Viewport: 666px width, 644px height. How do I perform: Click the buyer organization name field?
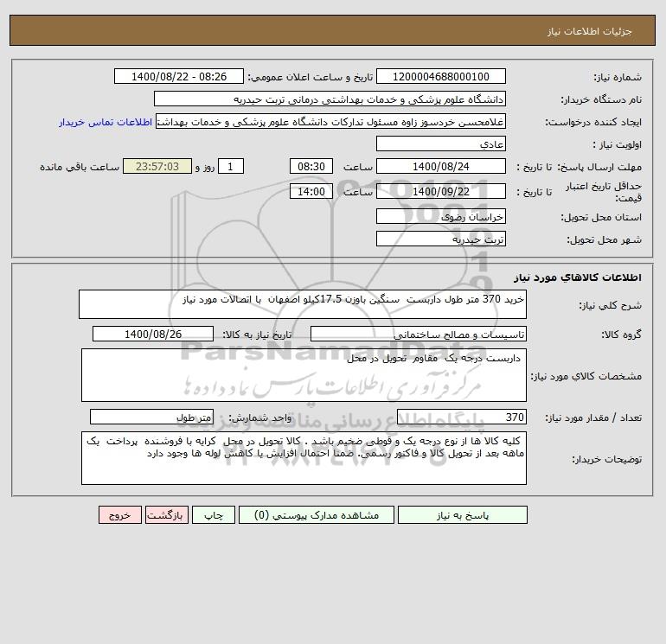coord(330,99)
